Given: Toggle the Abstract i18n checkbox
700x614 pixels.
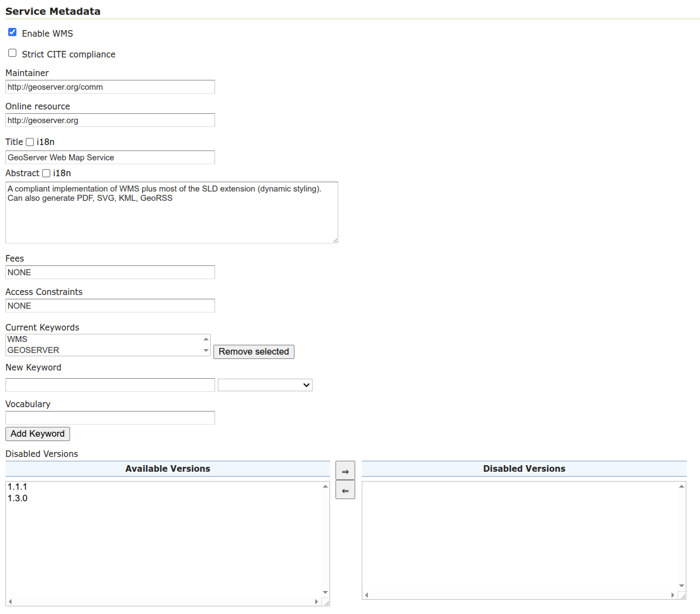Looking at the screenshot, I should (x=47, y=173).
